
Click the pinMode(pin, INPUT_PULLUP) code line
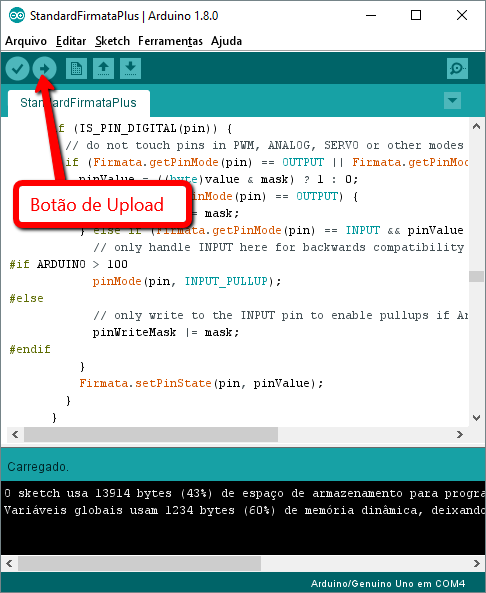click(187, 281)
